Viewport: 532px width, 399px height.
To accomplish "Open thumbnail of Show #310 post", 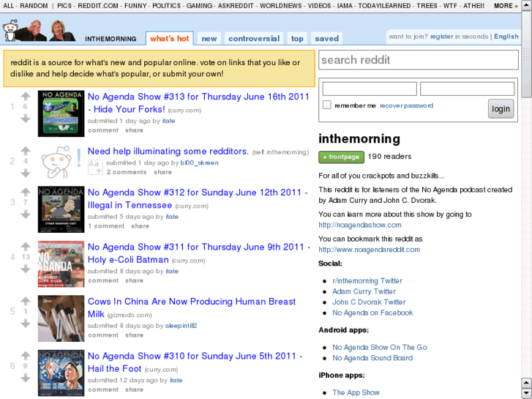I will [x=61, y=373].
